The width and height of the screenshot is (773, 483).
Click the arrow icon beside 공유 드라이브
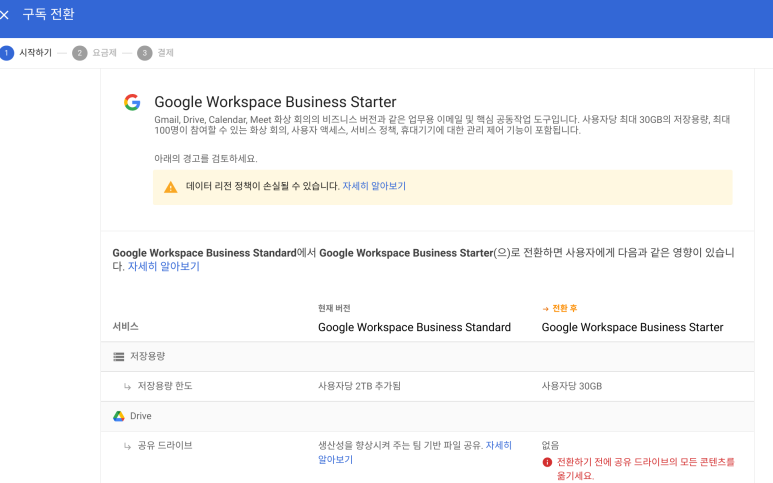[x=127, y=446]
